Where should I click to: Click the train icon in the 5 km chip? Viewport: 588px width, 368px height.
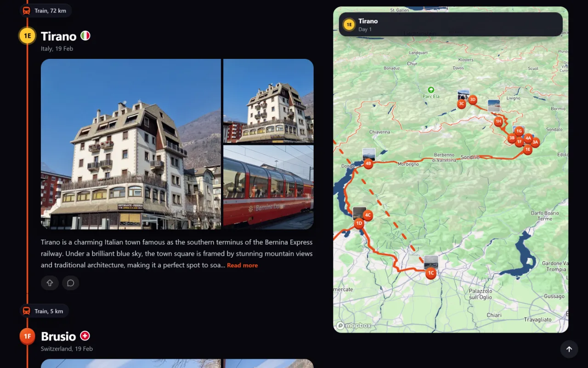click(27, 311)
